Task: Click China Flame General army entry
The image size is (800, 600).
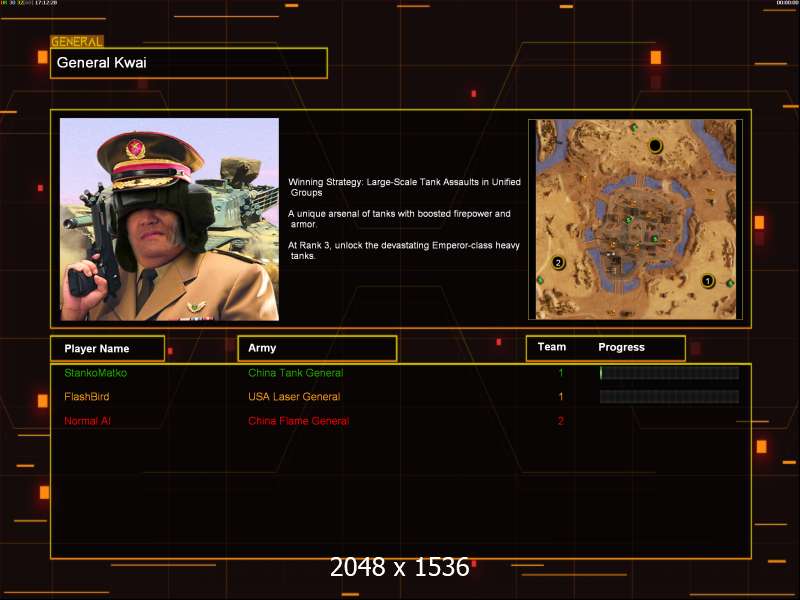Action: pos(298,421)
